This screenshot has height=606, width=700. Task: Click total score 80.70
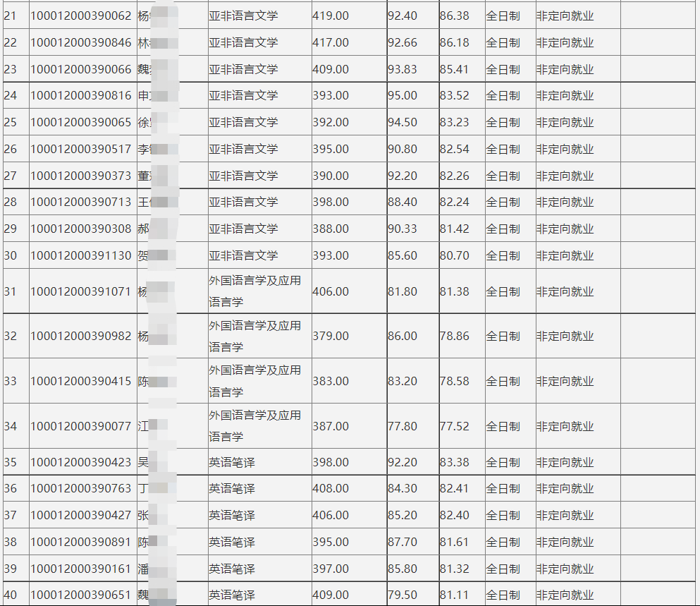(455, 255)
